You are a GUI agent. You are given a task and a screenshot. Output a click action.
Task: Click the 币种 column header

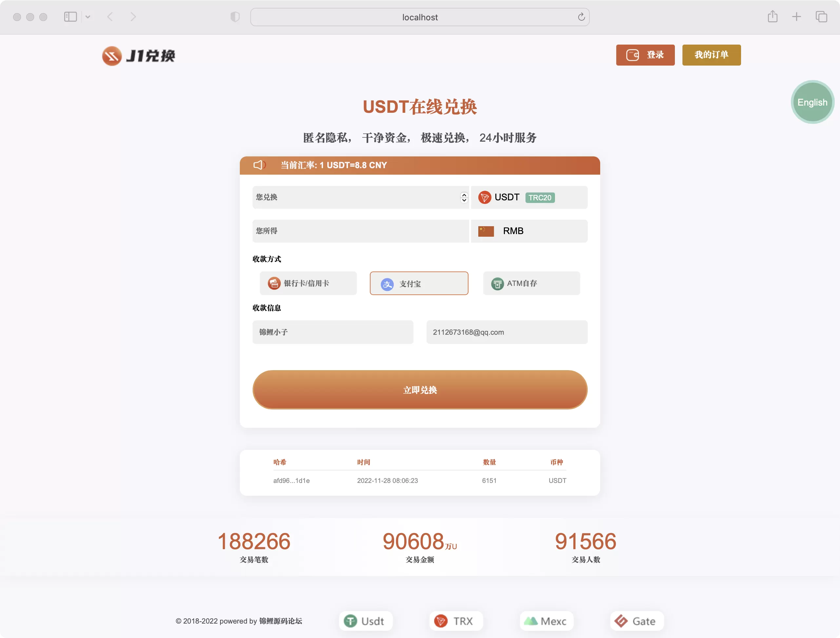tap(557, 462)
